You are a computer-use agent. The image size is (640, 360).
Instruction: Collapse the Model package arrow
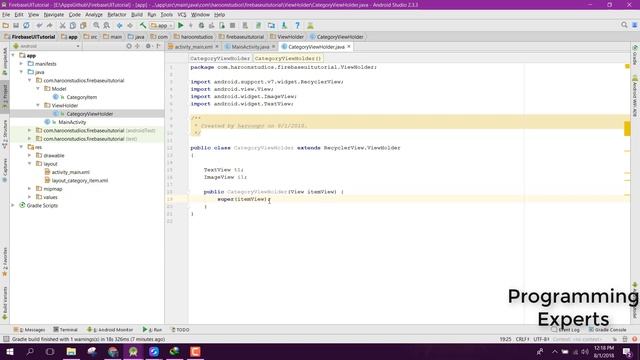[38, 89]
